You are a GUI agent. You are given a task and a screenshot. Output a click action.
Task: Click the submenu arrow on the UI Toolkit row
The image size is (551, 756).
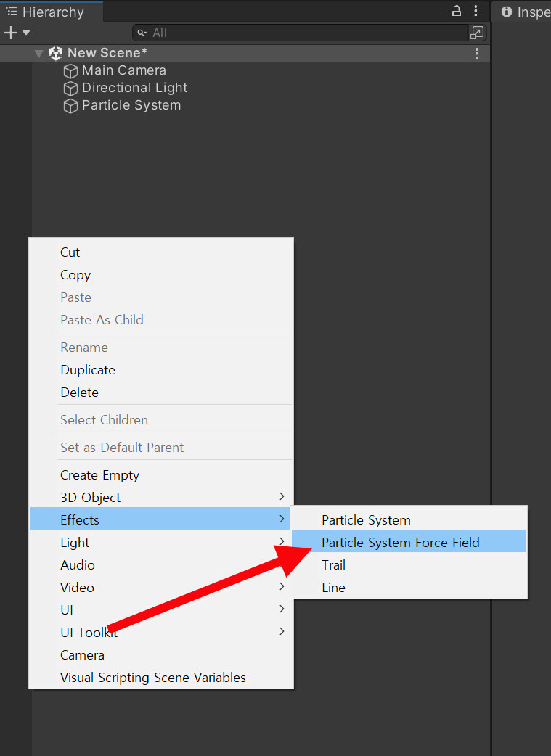coord(282,631)
